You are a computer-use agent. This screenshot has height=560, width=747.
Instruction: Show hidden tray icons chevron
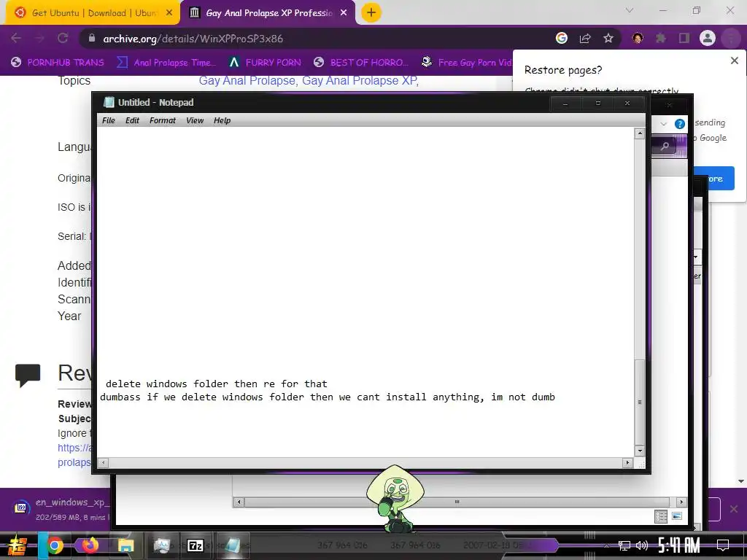(606, 545)
